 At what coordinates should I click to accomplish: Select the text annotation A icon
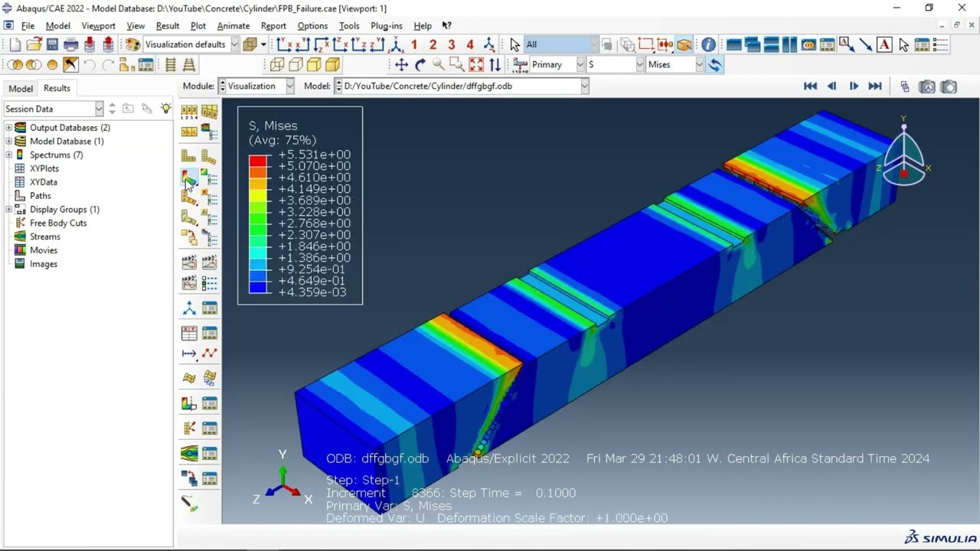884,44
